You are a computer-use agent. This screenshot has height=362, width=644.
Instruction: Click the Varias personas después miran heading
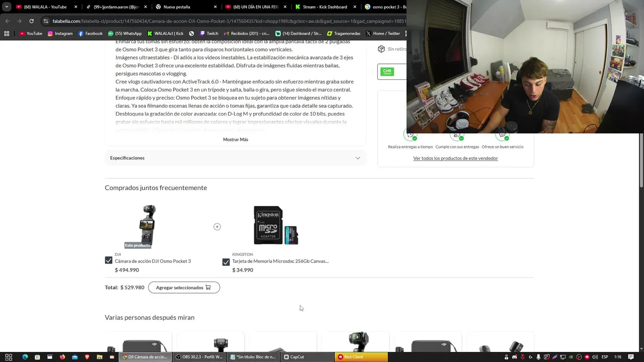[149, 317]
